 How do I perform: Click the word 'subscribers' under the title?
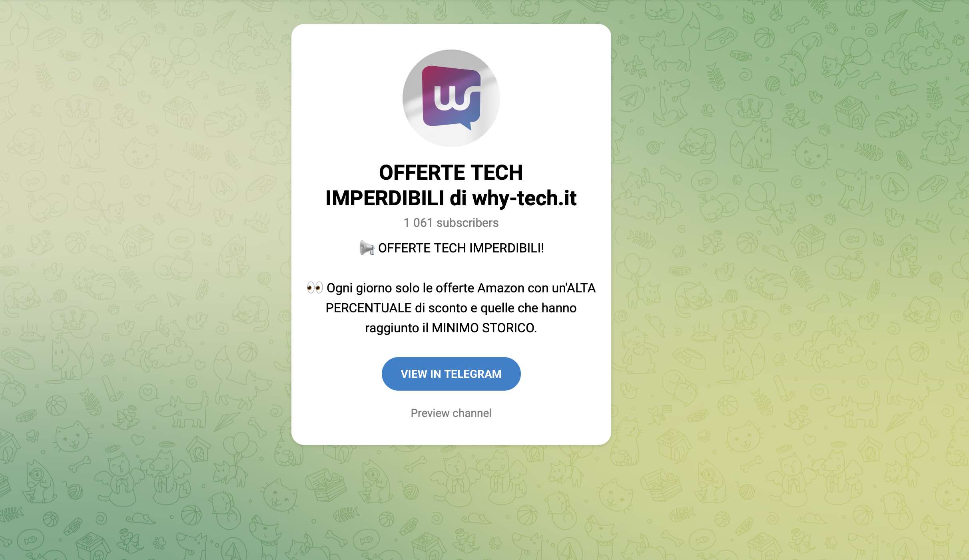click(x=467, y=222)
